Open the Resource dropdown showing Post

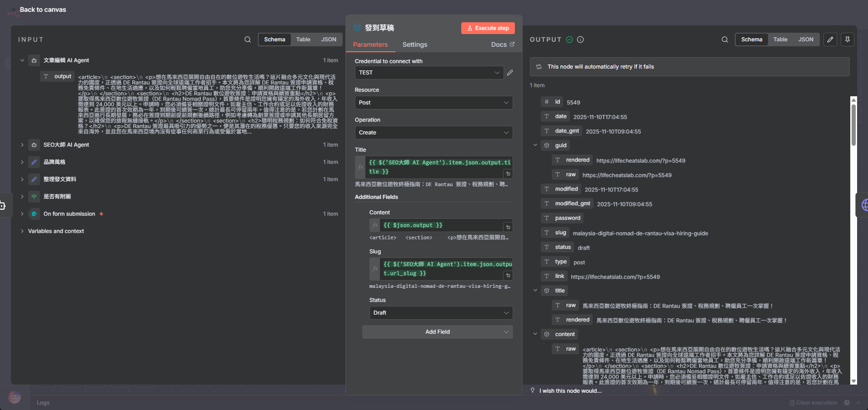click(x=433, y=103)
